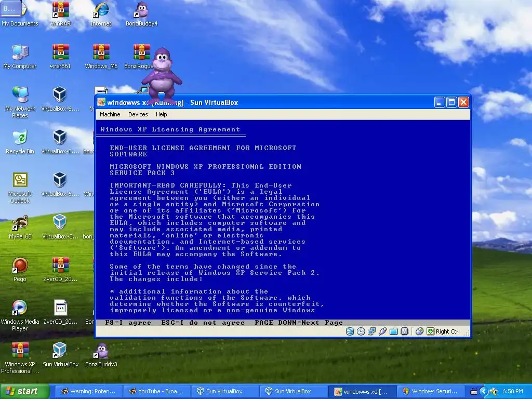This screenshot has height=399, width=532.
Task: Click the virtualization chip icon in VirtualBox status bar
Action: pos(404,331)
